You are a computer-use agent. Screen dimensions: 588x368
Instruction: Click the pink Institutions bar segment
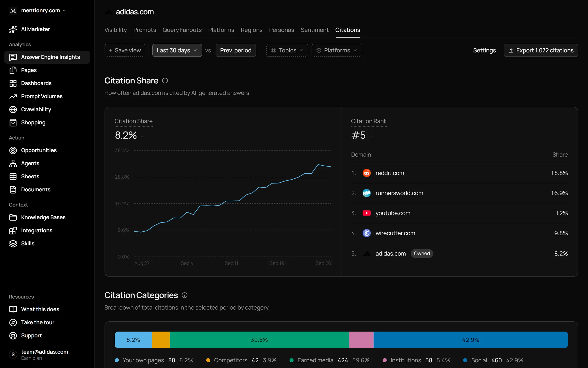[361, 340]
